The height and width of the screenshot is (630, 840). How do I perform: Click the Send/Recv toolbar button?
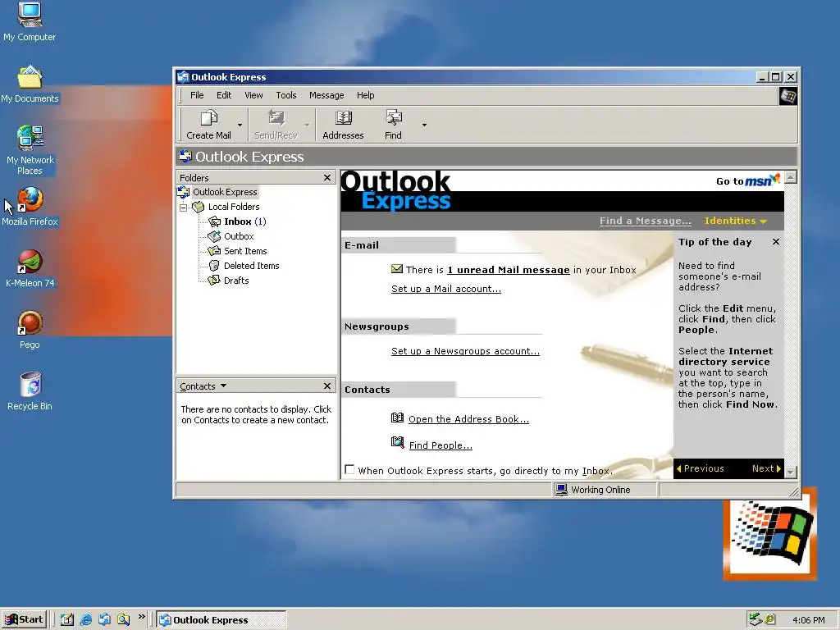point(276,125)
